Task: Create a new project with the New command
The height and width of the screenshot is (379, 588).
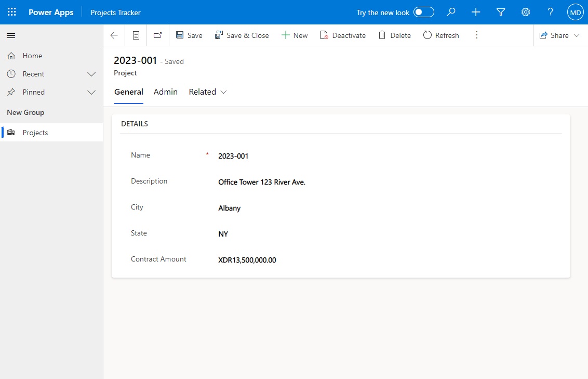Action: point(295,35)
